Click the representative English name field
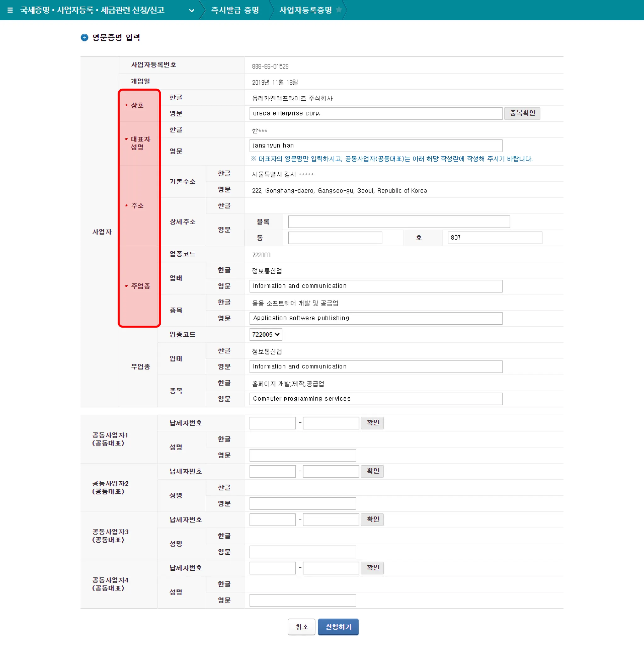This screenshot has height=666, width=644. (375, 146)
